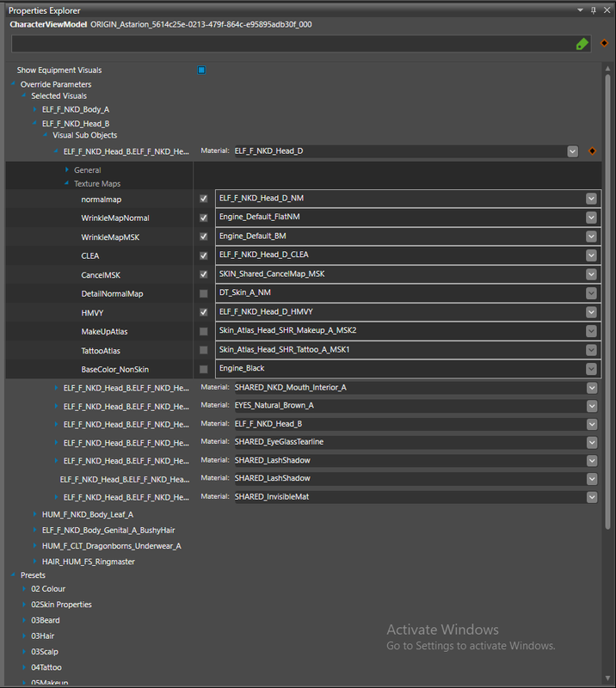Expand the HAIR_HUM_FS_Ringmaster node
The height and width of the screenshot is (688, 616).
34,562
